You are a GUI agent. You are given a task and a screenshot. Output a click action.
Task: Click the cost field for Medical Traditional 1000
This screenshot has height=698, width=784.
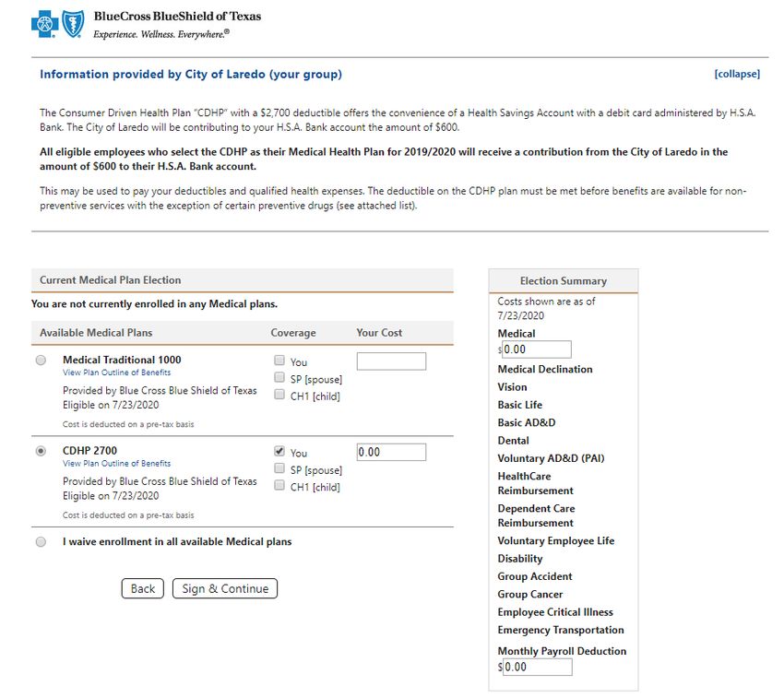click(391, 361)
